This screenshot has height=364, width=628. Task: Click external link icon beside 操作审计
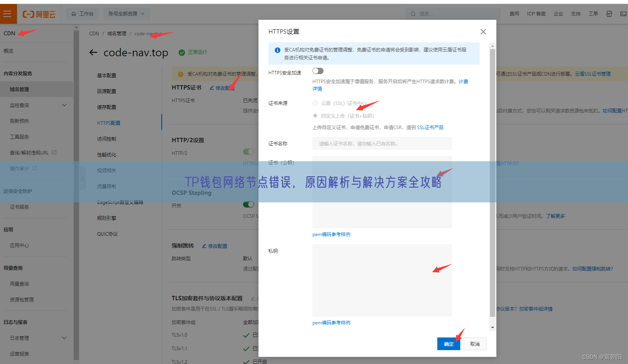click(34, 168)
